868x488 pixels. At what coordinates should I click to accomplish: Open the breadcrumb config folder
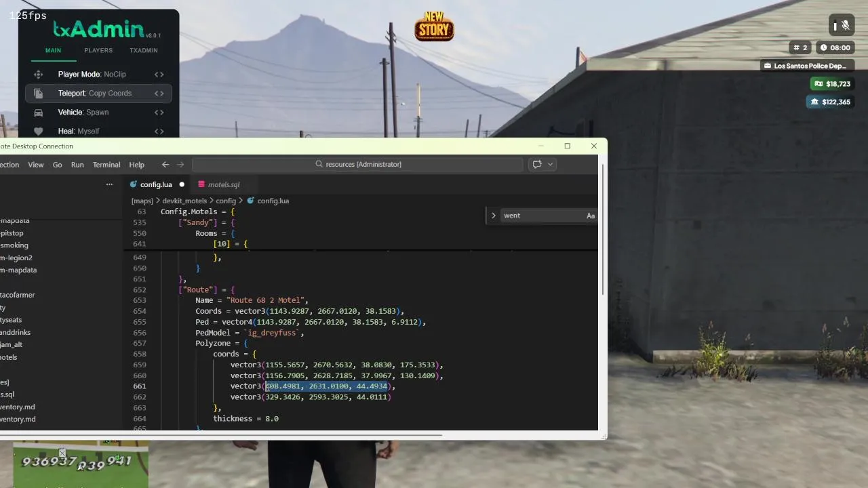coord(226,201)
